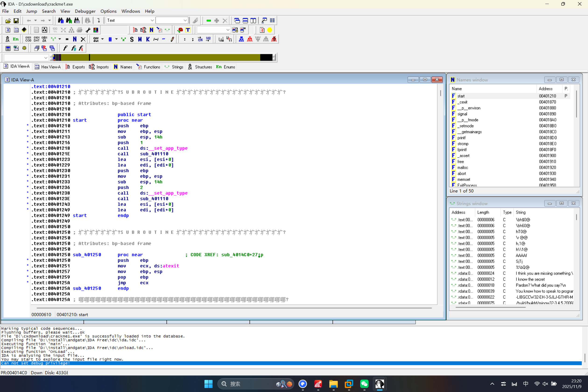Click the sub_401110 call operand

coord(154,154)
